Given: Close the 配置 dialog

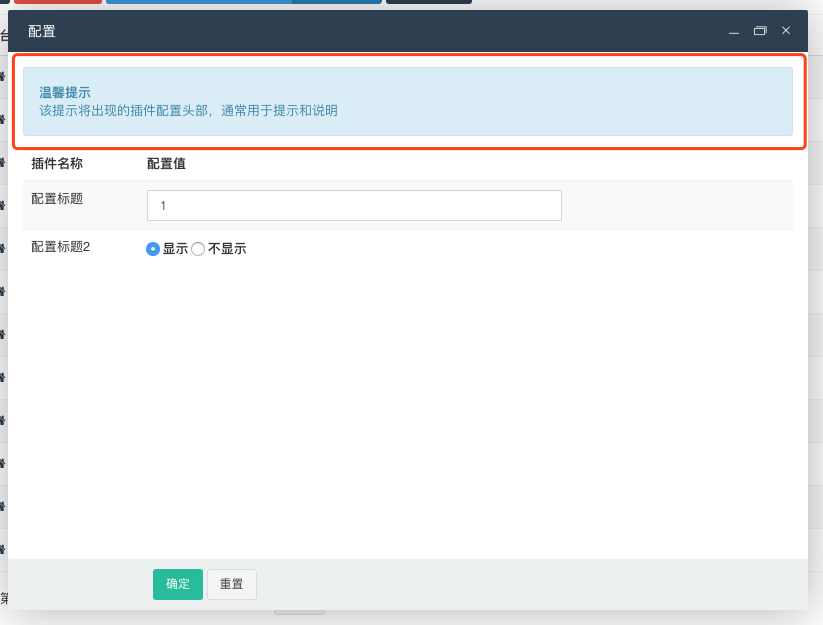Looking at the screenshot, I should tap(786, 30).
